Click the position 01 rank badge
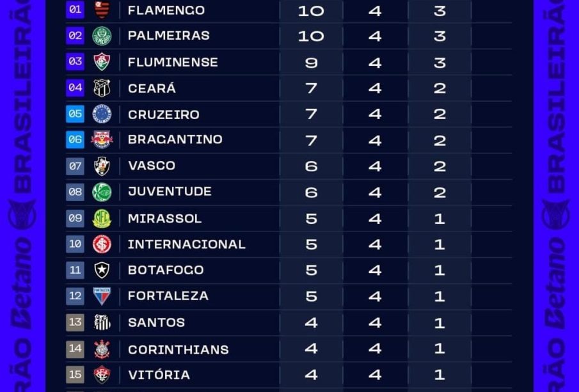This screenshot has height=392, width=579. pyautogui.click(x=75, y=10)
